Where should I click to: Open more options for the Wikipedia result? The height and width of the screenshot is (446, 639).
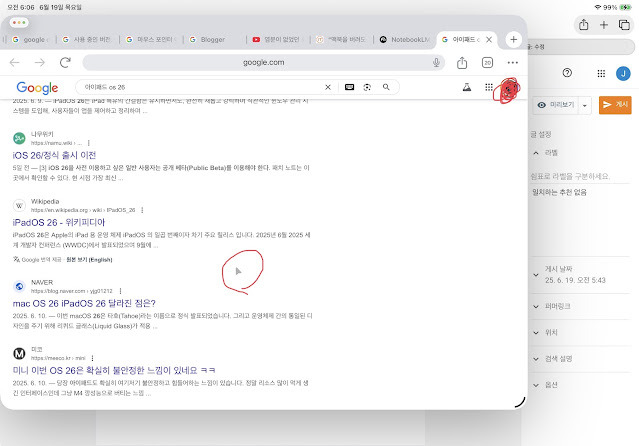[x=142, y=210]
